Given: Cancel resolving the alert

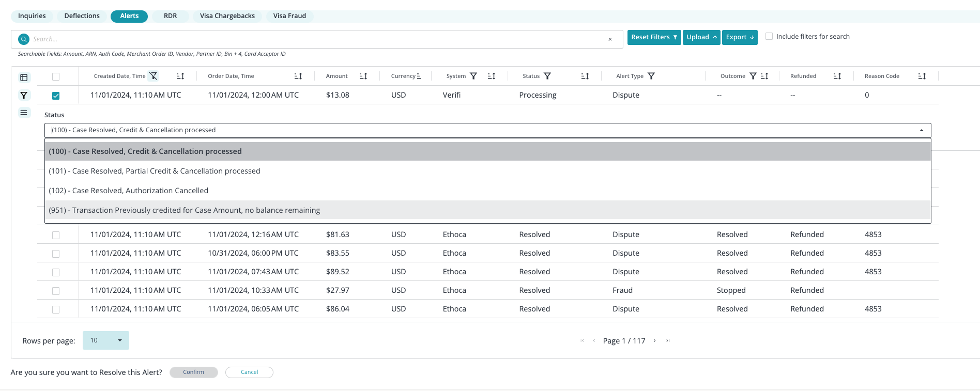Looking at the screenshot, I should pyautogui.click(x=249, y=372).
